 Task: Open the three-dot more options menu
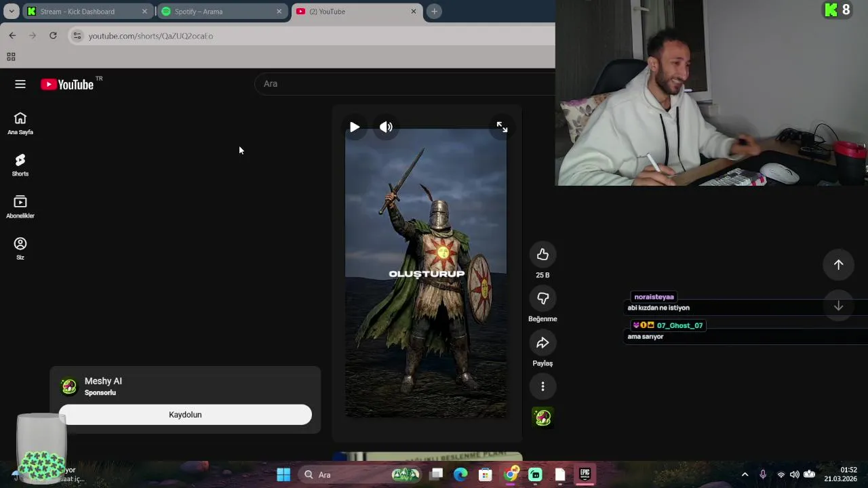pos(542,386)
